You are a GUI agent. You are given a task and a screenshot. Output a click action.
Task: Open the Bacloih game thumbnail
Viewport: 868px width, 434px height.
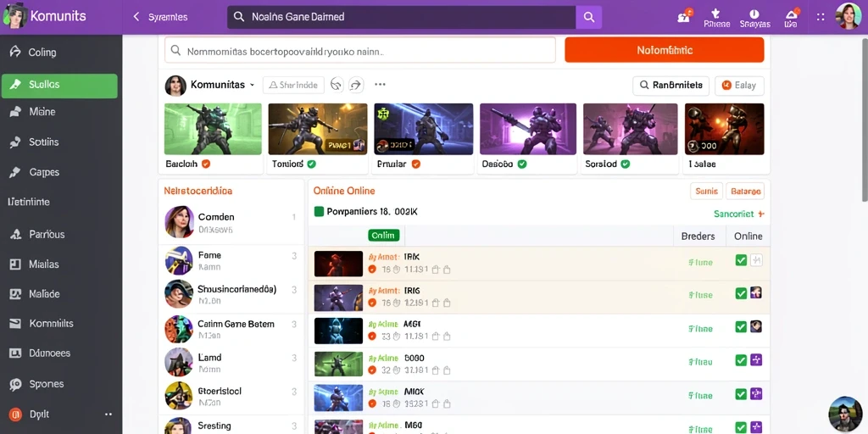tap(213, 129)
